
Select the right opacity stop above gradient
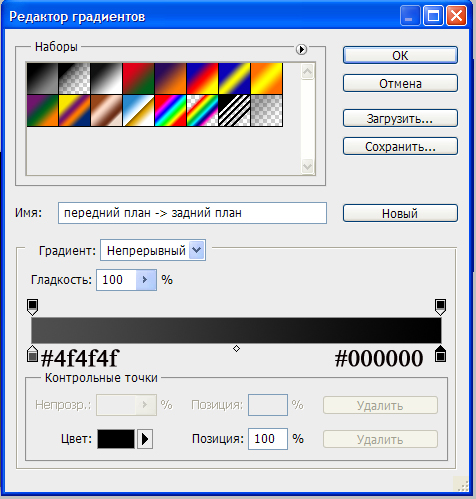441,307
